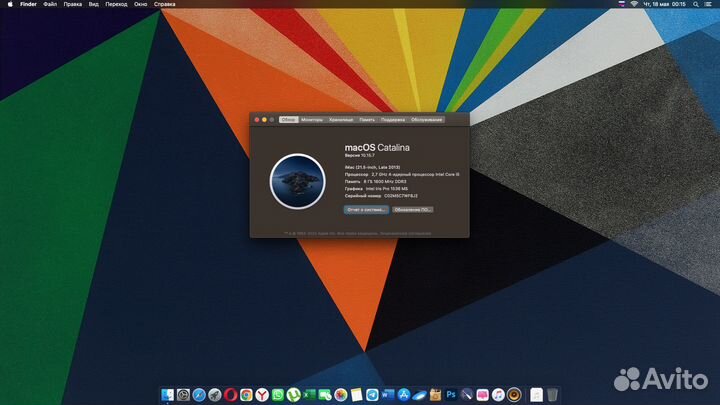The height and width of the screenshot is (405, 720).
Task: Switch to the Обслуживание tab
Action: coord(427,119)
